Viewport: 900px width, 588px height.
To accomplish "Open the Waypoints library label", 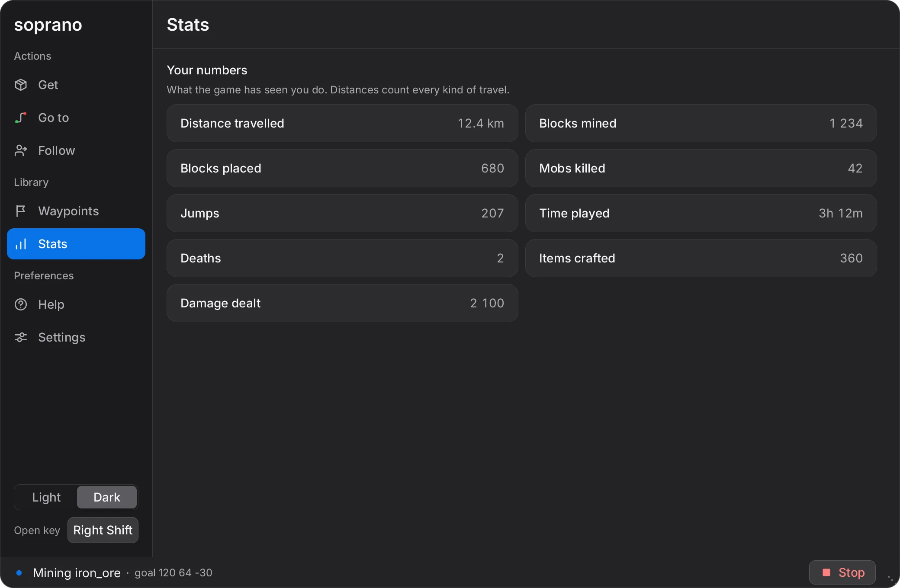I will (68, 211).
